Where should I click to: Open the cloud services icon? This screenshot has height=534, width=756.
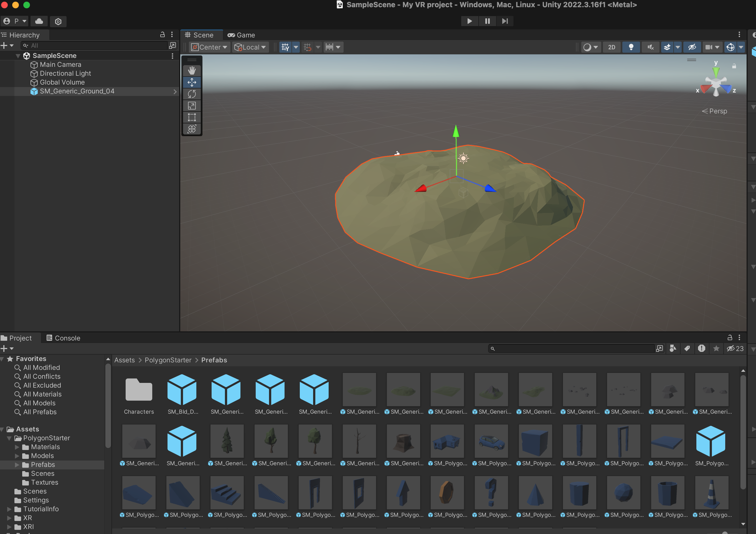pos(39,21)
